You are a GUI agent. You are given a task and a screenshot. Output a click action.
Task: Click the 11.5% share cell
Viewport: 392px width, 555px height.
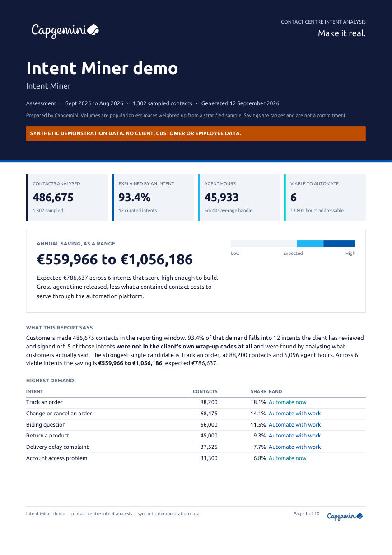tap(258, 425)
